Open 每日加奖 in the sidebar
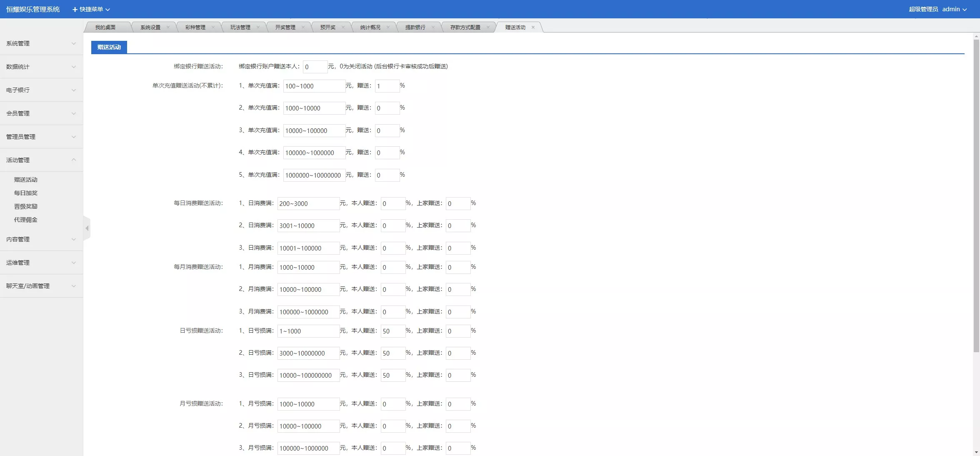The height and width of the screenshot is (456, 980). coord(26,193)
